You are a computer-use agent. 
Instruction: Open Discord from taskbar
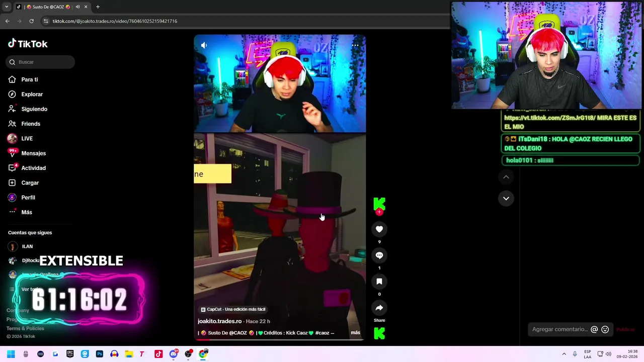174,354
